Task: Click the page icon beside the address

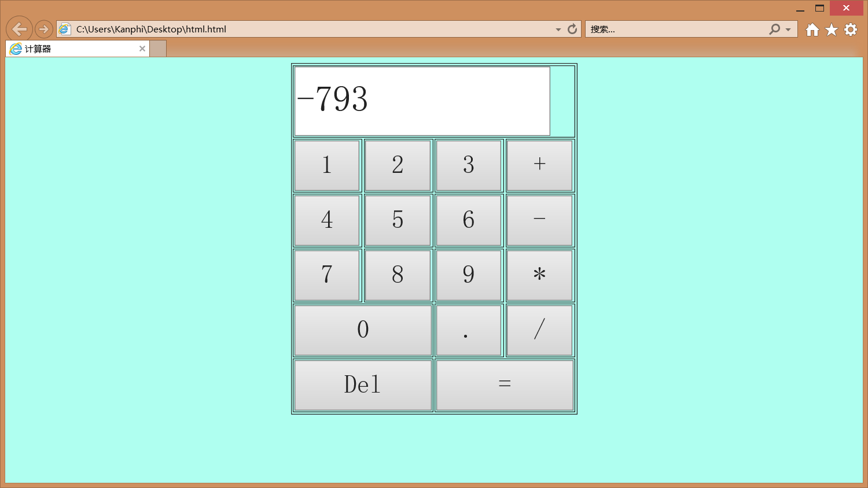Action: click(x=65, y=29)
